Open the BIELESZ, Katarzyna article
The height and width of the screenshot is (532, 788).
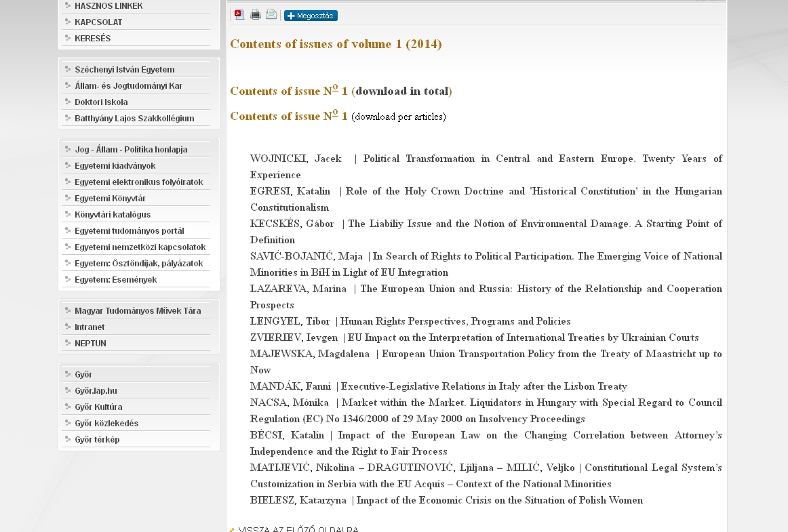[447, 500]
